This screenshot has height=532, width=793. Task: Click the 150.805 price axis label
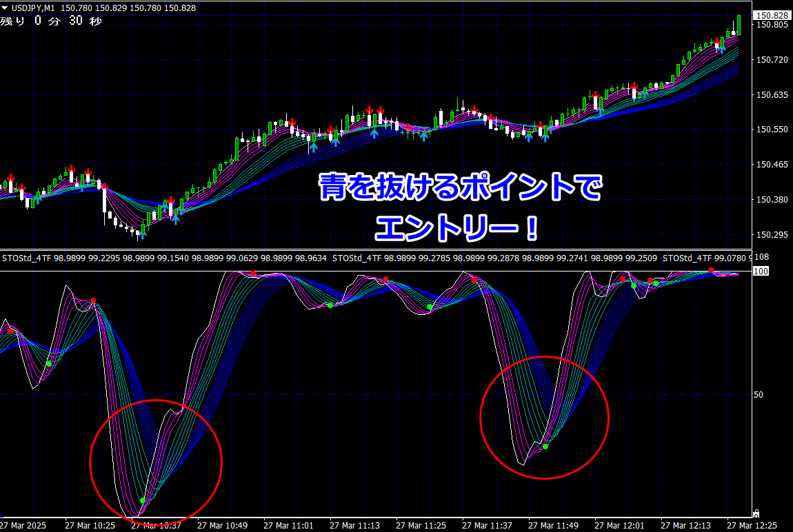772,25
